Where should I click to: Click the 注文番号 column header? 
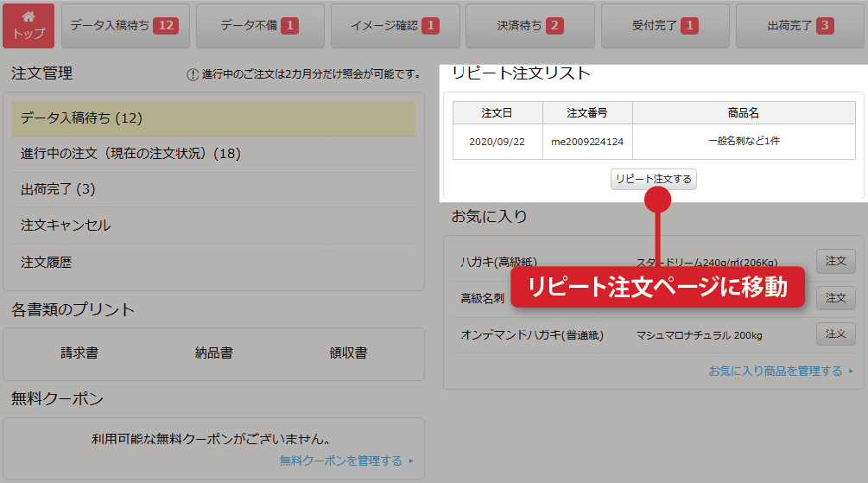pyautogui.click(x=587, y=113)
